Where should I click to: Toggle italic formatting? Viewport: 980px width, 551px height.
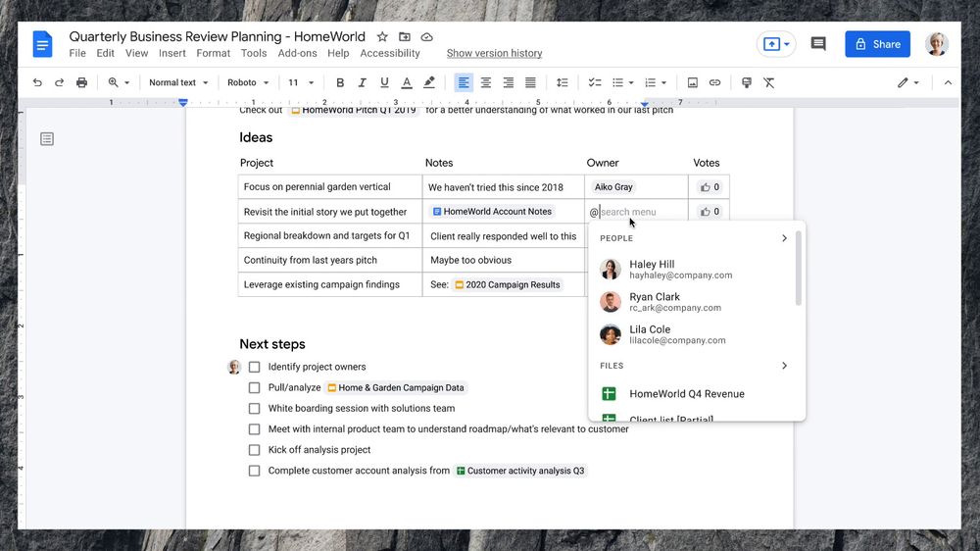[362, 82]
